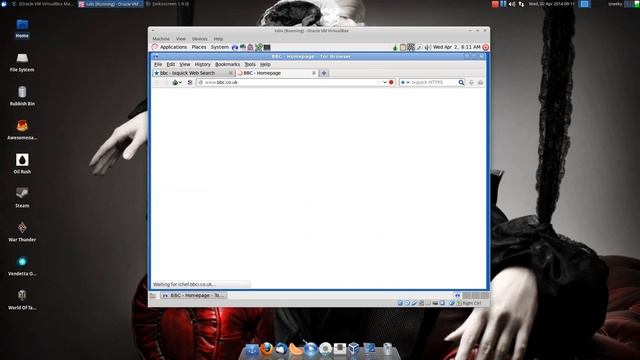The height and width of the screenshot is (360, 640).
Task: Switch to the 'BBC - Homepage' tab
Action: (277, 73)
